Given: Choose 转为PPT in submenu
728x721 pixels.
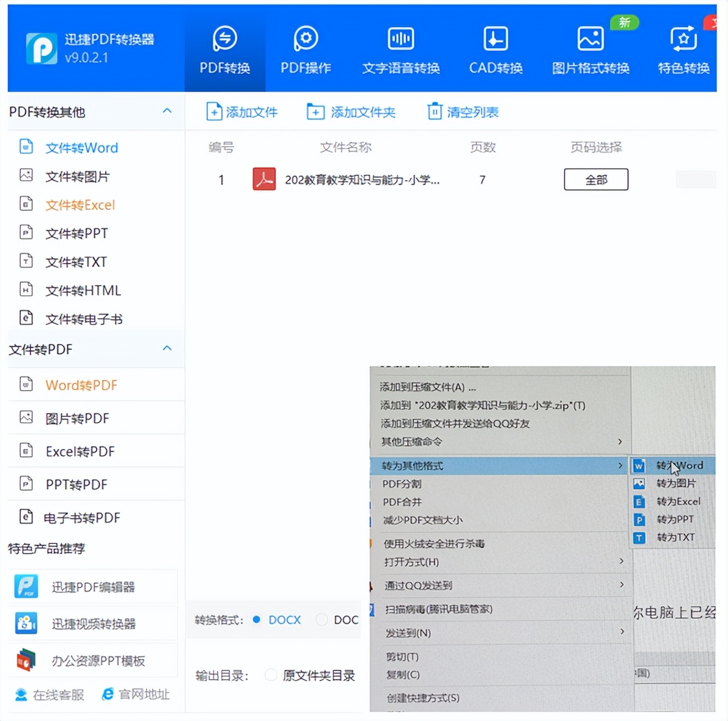Looking at the screenshot, I should [673, 519].
